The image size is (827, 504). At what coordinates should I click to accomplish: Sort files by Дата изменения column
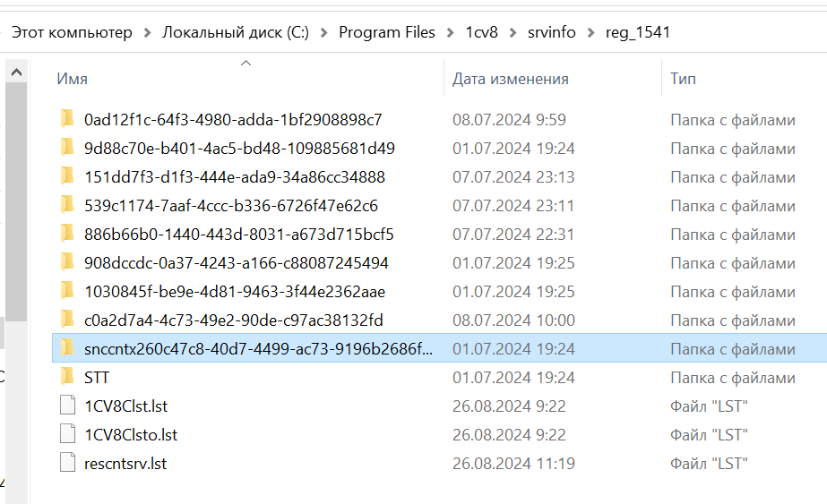click(510, 79)
